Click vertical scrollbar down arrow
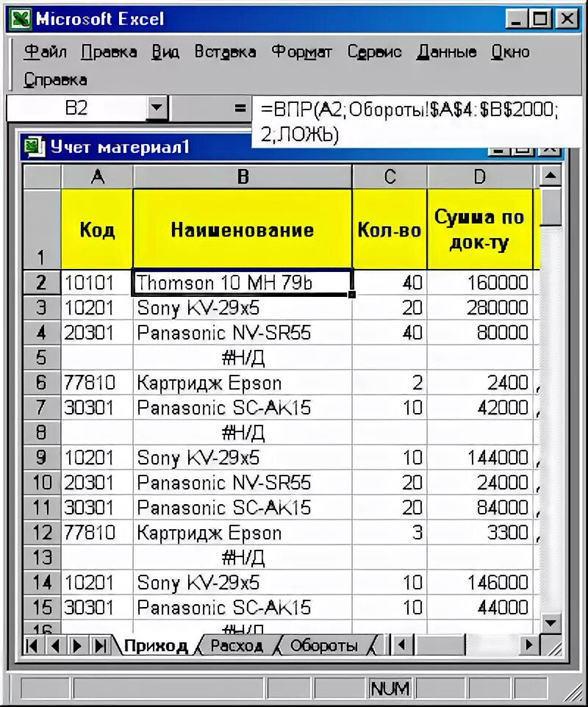Viewport: 588px width, 707px height. (x=550, y=623)
